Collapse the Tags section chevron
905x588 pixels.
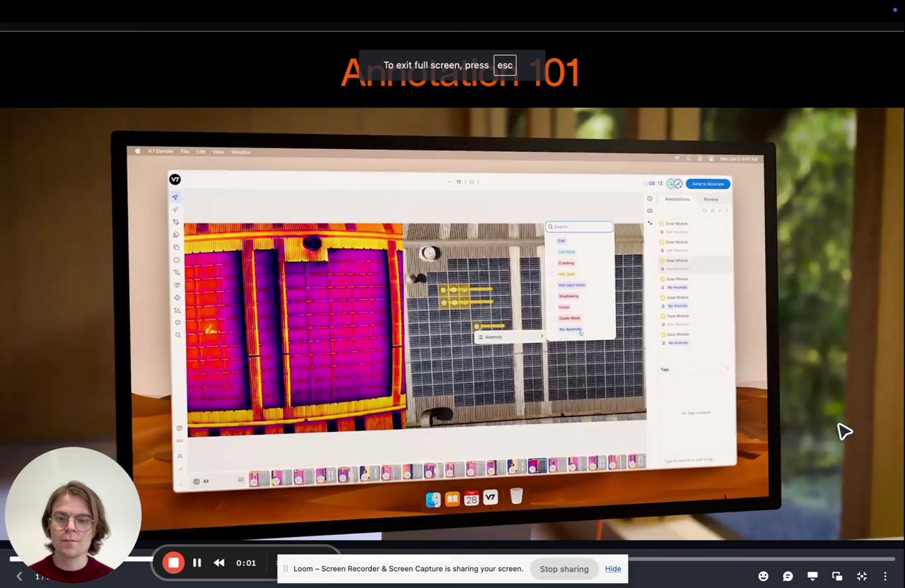click(x=728, y=369)
